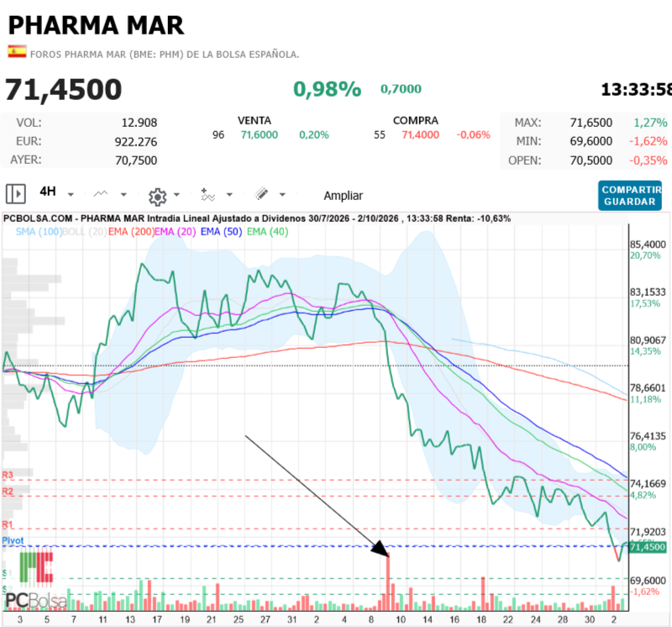Toggle the EMA (200) indicator label
This screenshot has width=672, height=627.
pos(131,232)
